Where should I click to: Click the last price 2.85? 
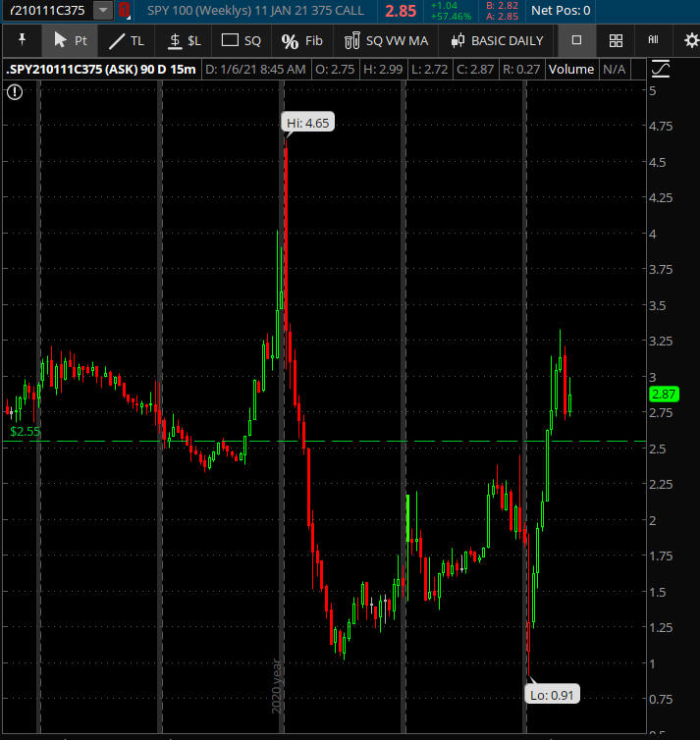pyautogui.click(x=401, y=11)
